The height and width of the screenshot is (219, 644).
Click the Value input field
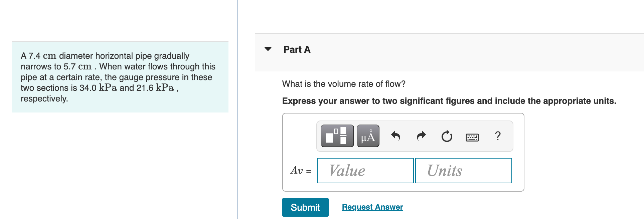click(365, 171)
